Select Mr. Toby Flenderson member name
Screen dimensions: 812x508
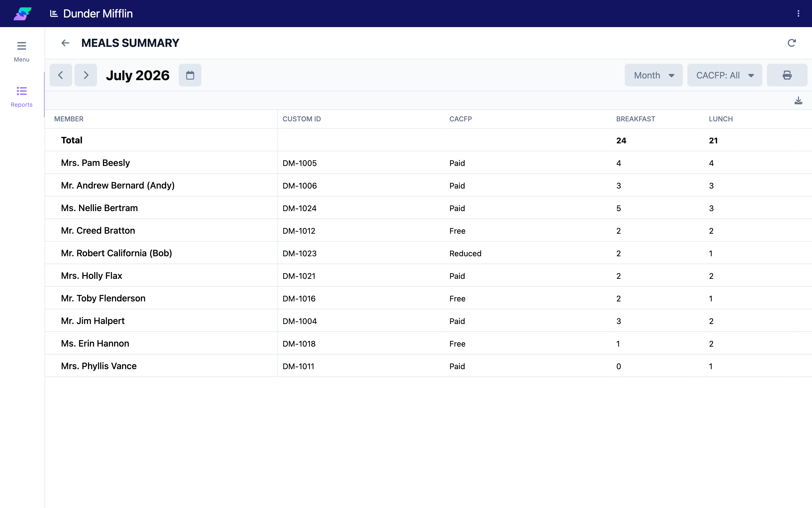(x=103, y=298)
